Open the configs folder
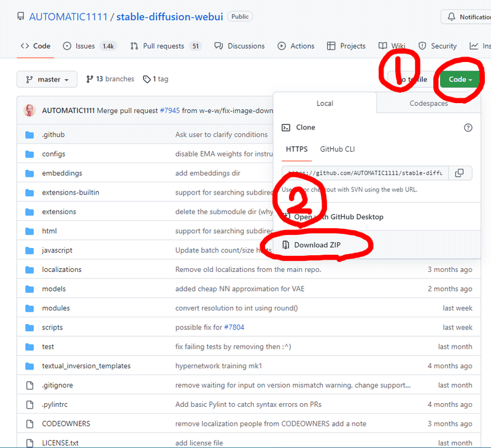Image resolution: width=491 pixels, height=448 pixels. [x=53, y=154]
